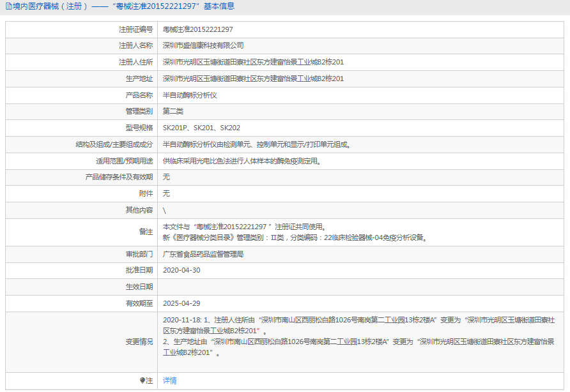Select registrant name 深圳市盛信康科技有限公司

pyautogui.click(x=203, y=45)
